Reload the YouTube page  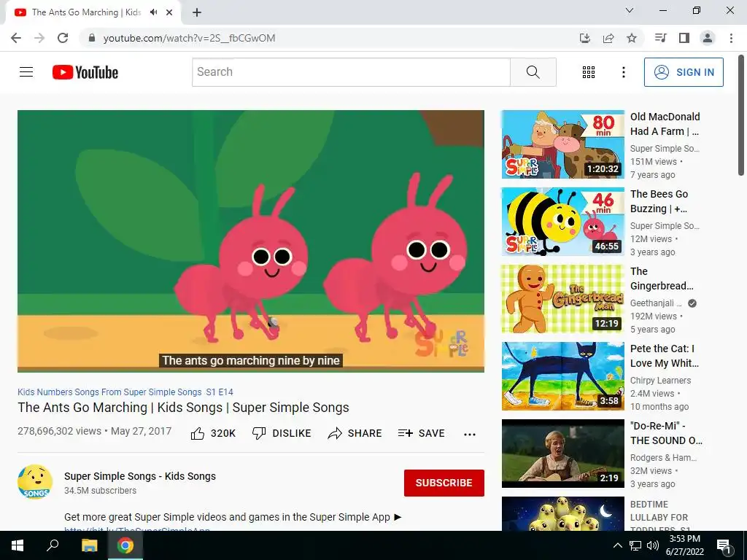tap(63, 38)
